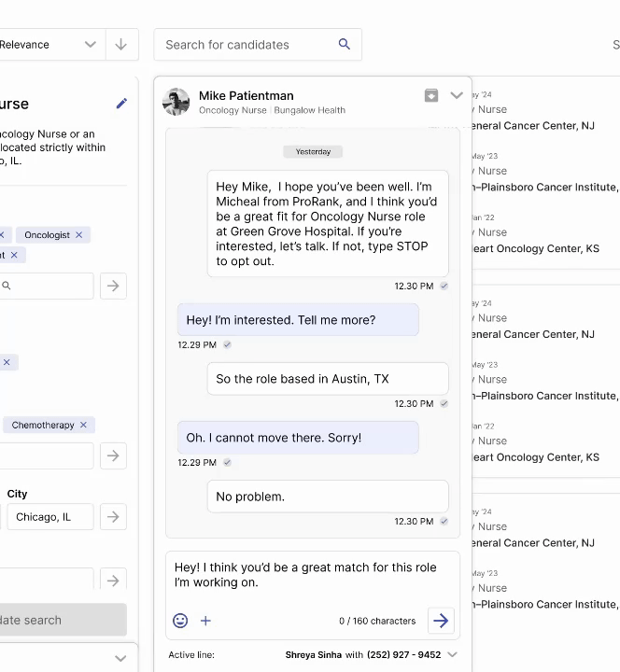Select the 'Hey! I'm interested' message bubble
The image size is (620, 672).
[x=298, y=320]
